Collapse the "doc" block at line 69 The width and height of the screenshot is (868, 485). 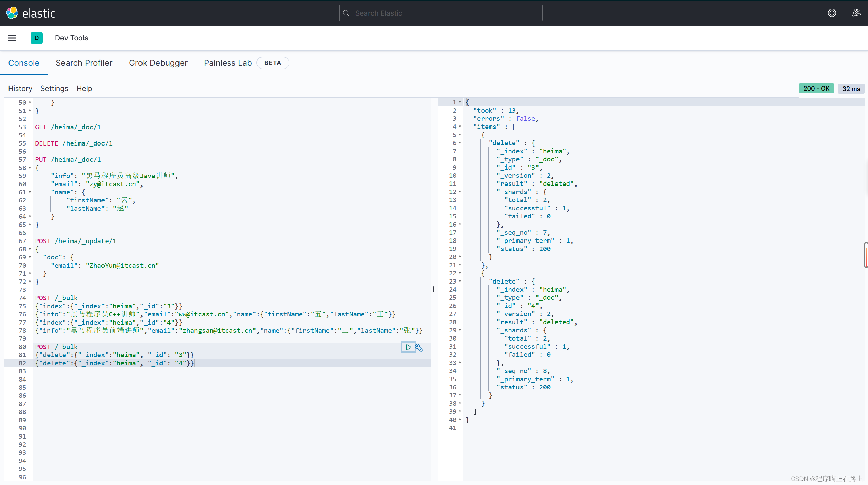[30, 257]
